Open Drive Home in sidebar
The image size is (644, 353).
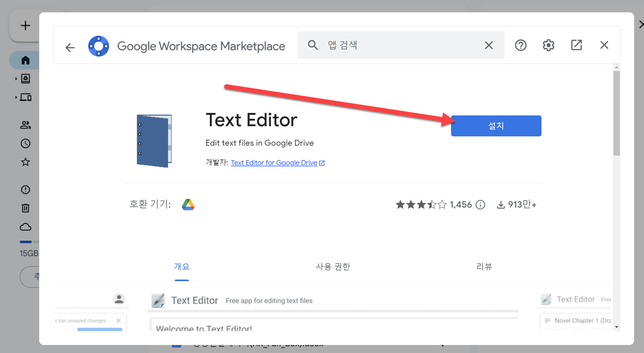[26, 60]
